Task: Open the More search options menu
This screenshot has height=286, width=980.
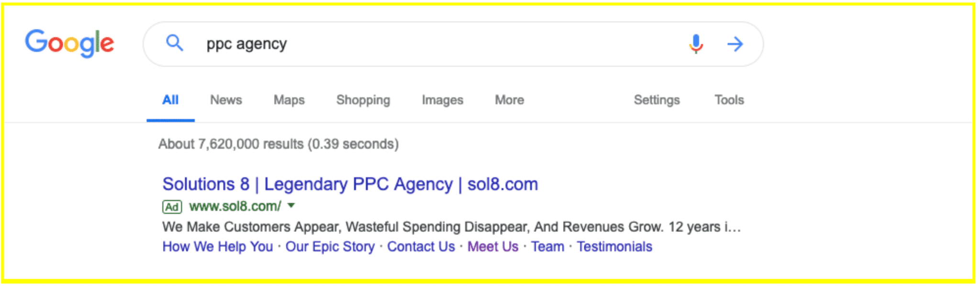Action: click(509, 100)
